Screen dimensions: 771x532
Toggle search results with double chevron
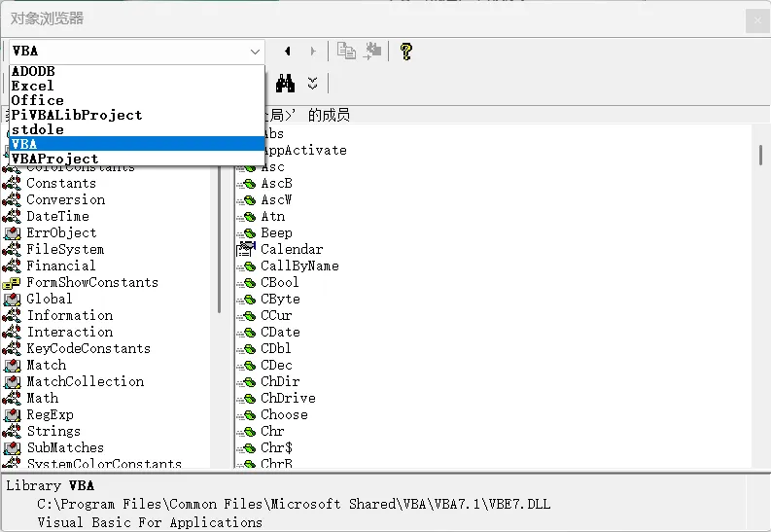coord(313,83)
